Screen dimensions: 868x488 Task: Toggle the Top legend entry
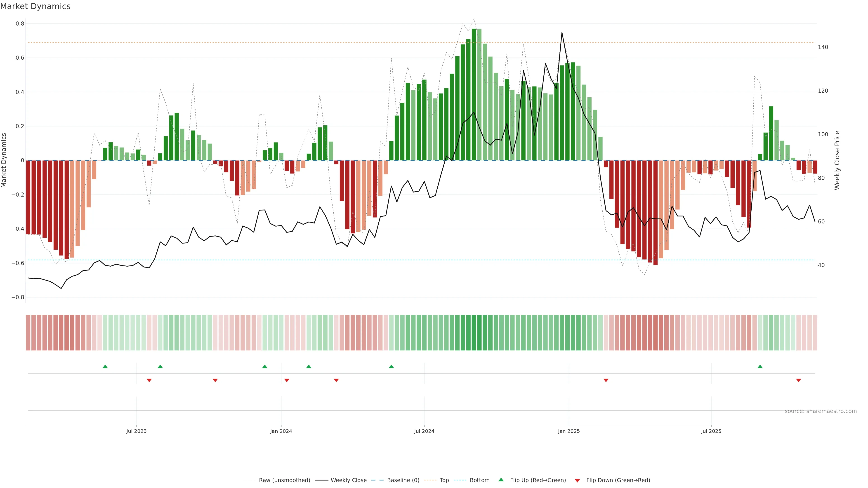coord(444,480)
